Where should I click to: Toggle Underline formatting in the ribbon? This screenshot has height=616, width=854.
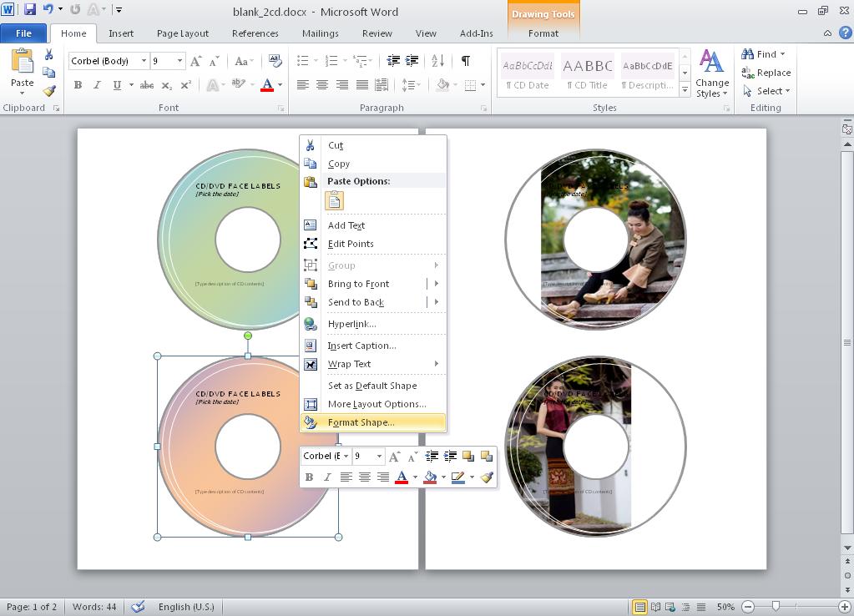[x=117, y=85]
